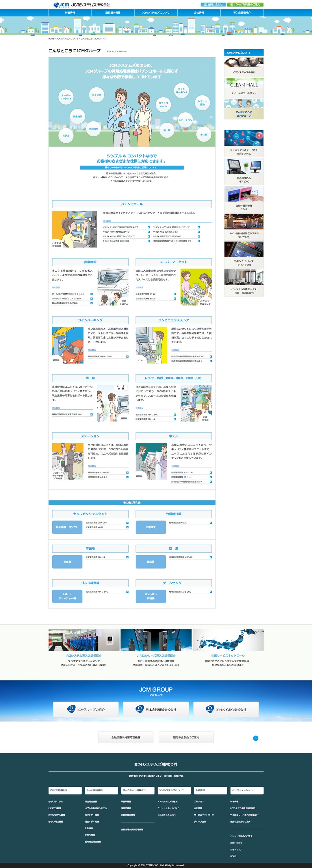Click the 販売中止製品のご案内 button above footer
The height and width of the screenshot is (868, 312).
(x=186, y=737)
